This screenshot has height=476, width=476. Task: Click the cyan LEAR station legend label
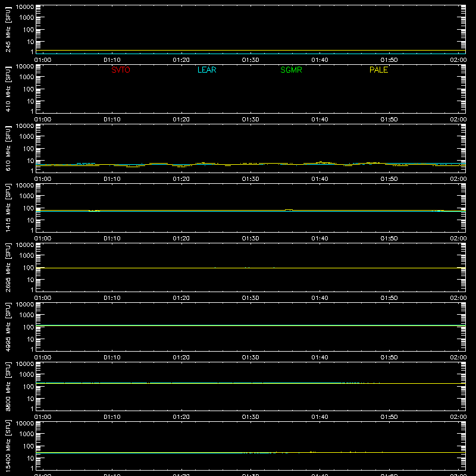(x=206, y=70)
